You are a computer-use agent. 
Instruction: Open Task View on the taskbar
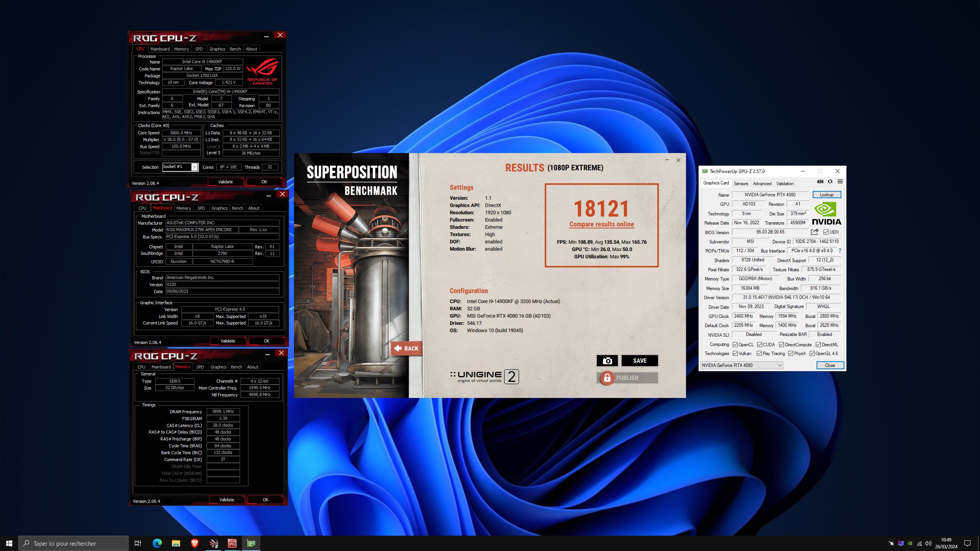pos(138,543)
